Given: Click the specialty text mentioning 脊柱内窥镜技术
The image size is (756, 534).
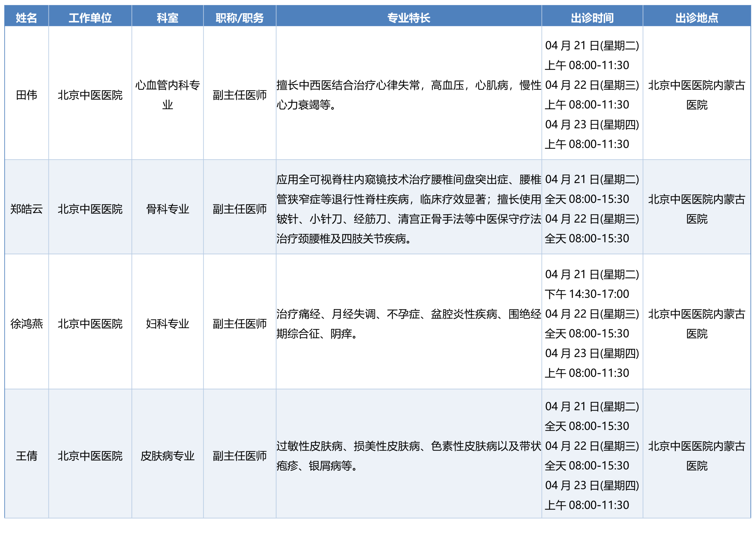Looking at the screenshot, I should pyautogui.click(x=408, y=209).
